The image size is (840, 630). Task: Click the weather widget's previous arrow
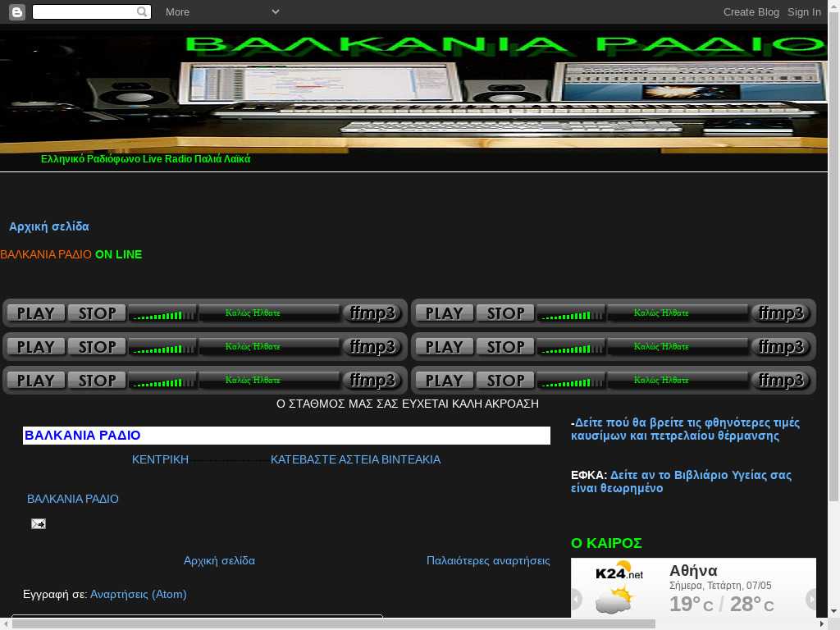click(x=577, y=598)
